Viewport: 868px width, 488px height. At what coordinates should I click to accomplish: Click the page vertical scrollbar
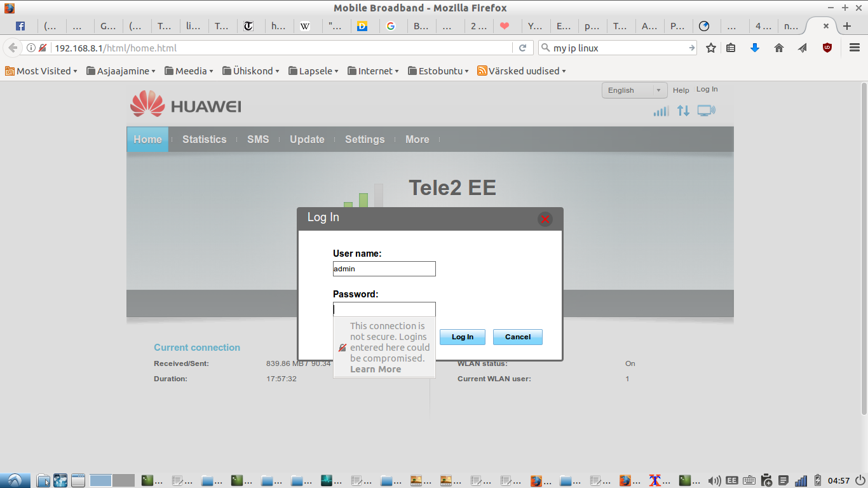coord(864,248)
